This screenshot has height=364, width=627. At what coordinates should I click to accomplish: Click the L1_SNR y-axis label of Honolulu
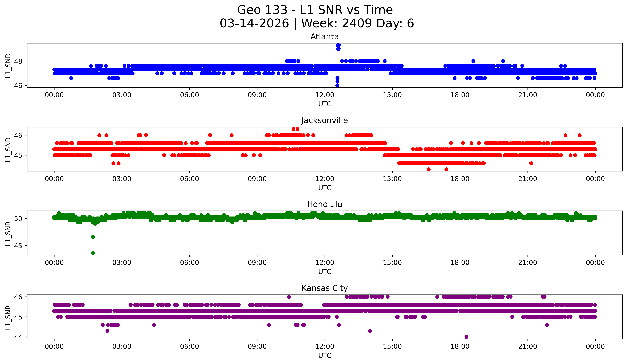8,233
